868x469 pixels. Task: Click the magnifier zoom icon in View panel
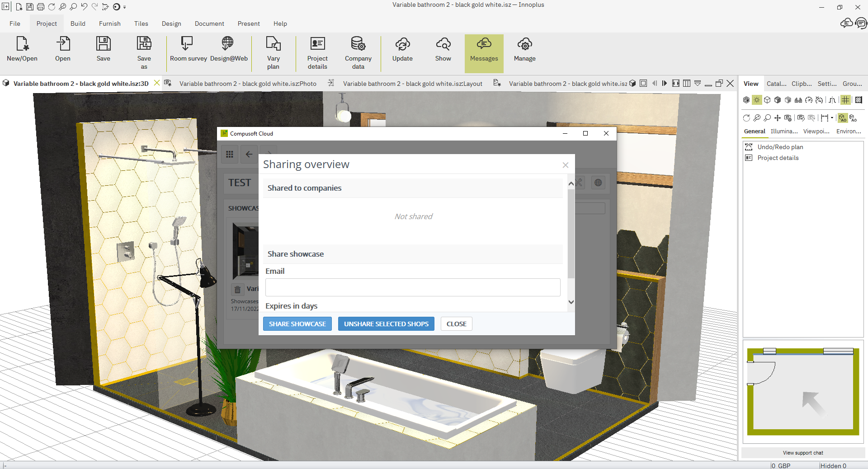coord(767,118)
